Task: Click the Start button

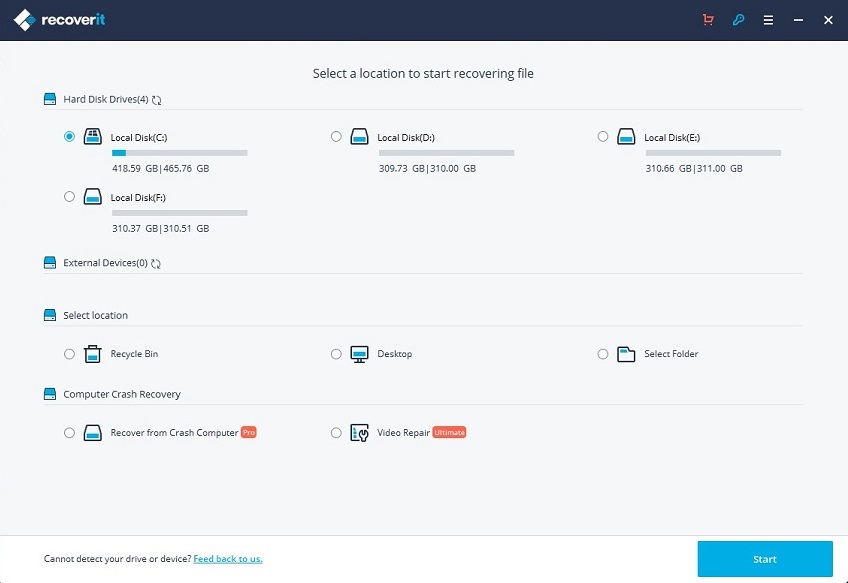Action: pyautogui.click(x=765, y=559)
